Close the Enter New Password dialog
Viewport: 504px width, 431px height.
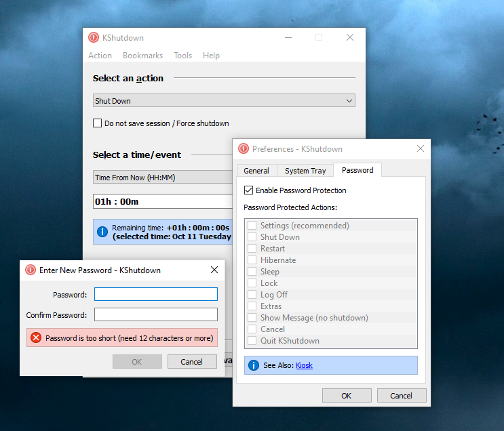pyautogui.click(x=214, y=270)
